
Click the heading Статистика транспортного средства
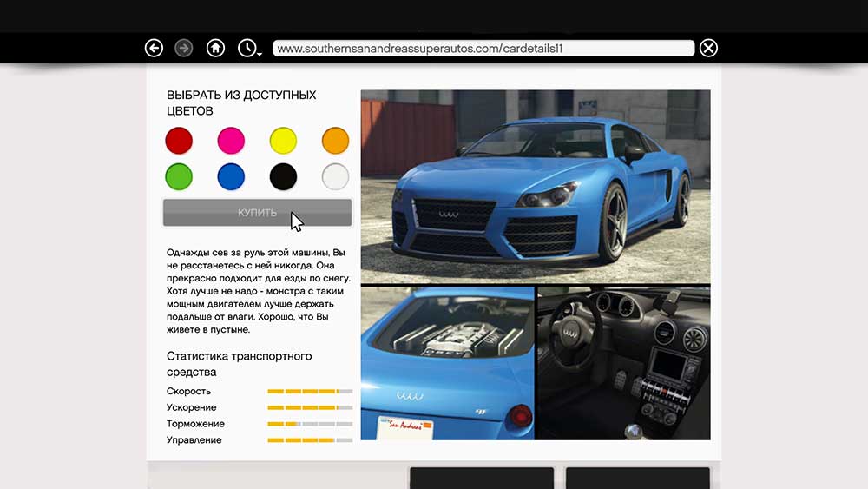pyautogui.click(x=240, y=364)
